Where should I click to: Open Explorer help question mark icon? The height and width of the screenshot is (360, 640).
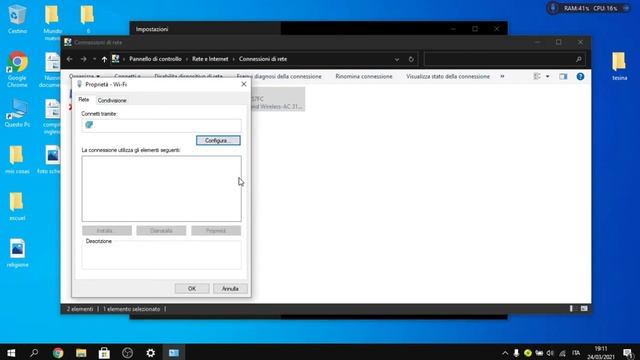point(580,76)
